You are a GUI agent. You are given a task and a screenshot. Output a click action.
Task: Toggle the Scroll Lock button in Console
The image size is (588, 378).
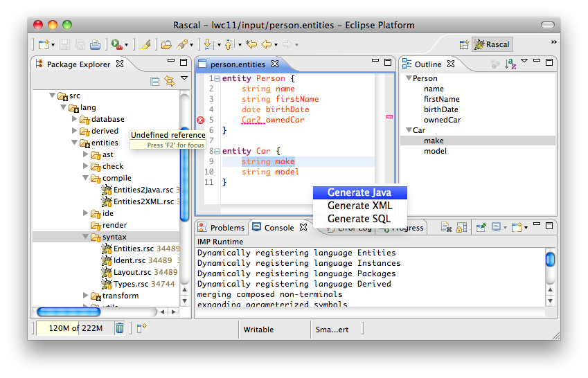pos(461,227)
